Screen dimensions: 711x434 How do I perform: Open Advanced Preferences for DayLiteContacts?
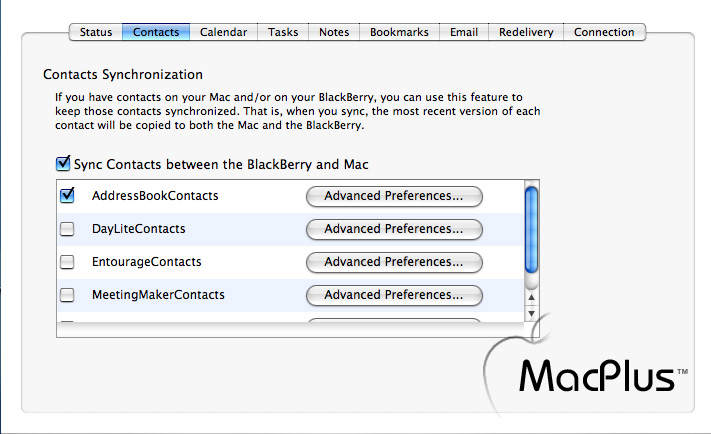coord(394,229)
